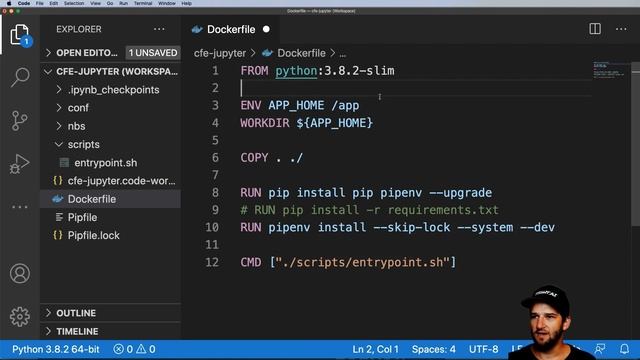The width and height of the screenshot is (640, 360).
Task: Open the Search view icon
Action: pyautogui.click(x=20, y=77)
